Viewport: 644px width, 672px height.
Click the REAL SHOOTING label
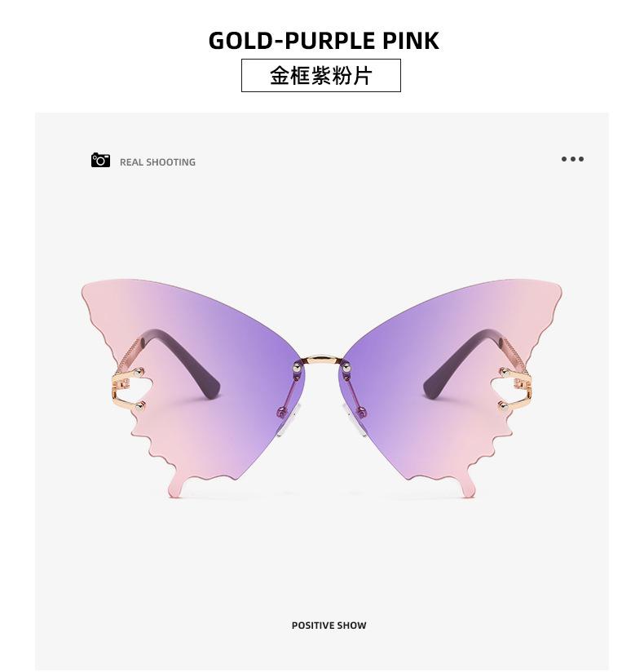tap(157, 162)
